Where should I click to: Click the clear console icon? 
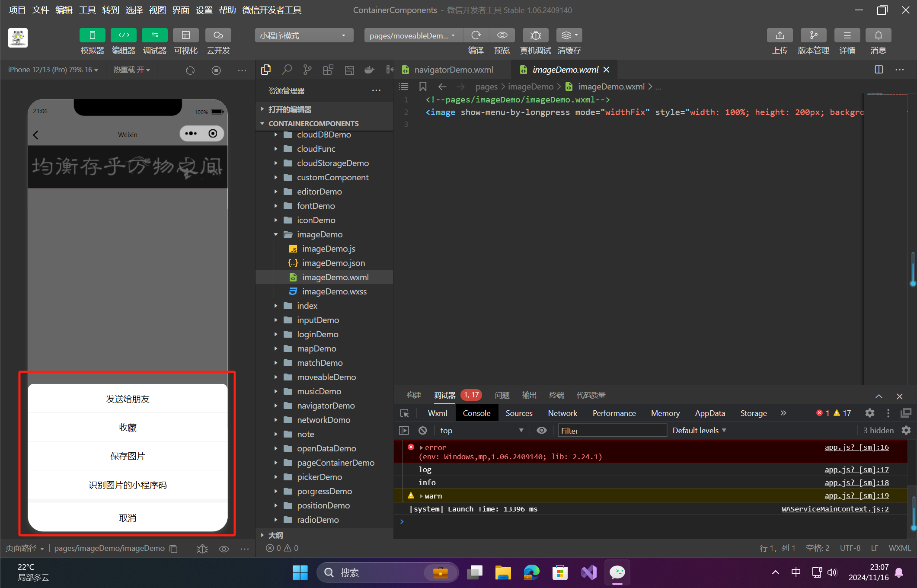coord(423,431)
